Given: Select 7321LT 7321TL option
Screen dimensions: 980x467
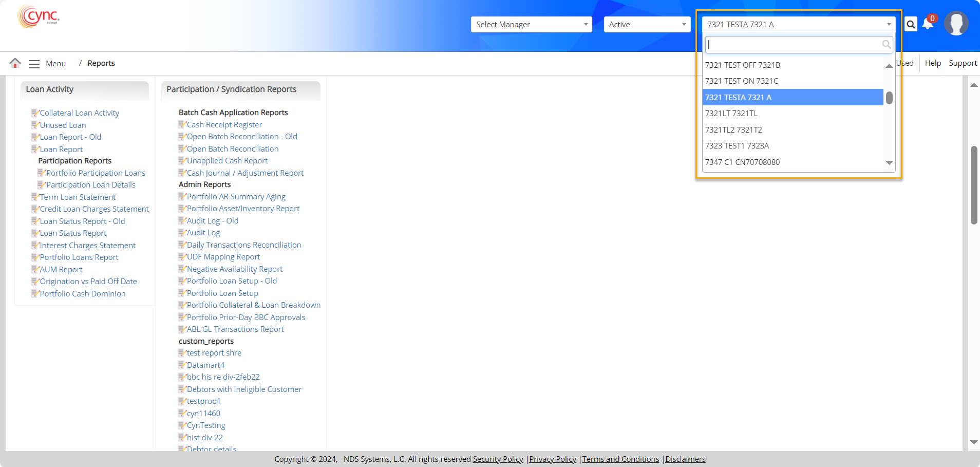Looking at the screenshot, I should pos(731,114).
